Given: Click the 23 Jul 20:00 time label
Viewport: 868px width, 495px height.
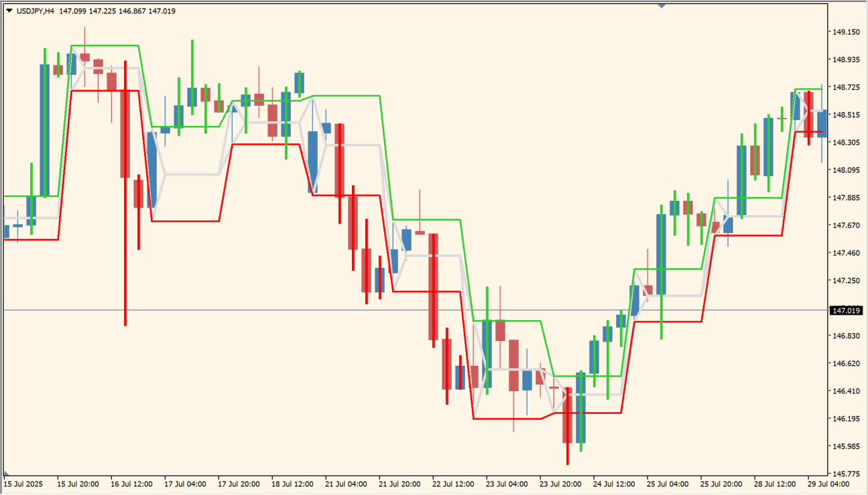Looking at the screenshot, I should point(560,484).
